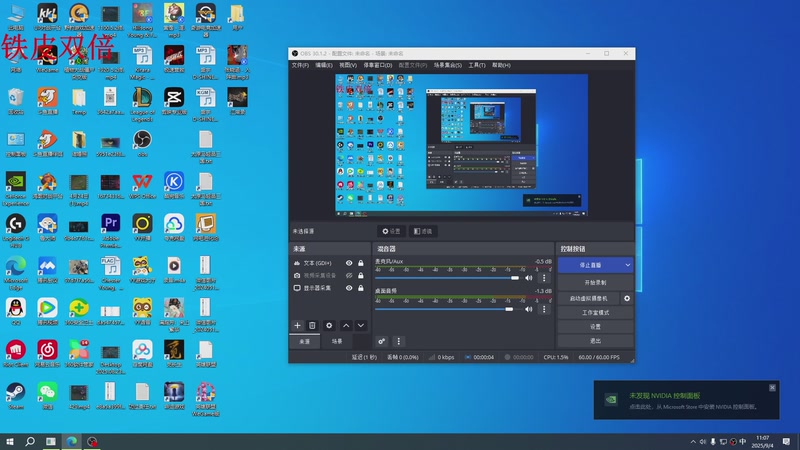
Task: Open the 文件(F) menu
Action: tap(301, 65)
